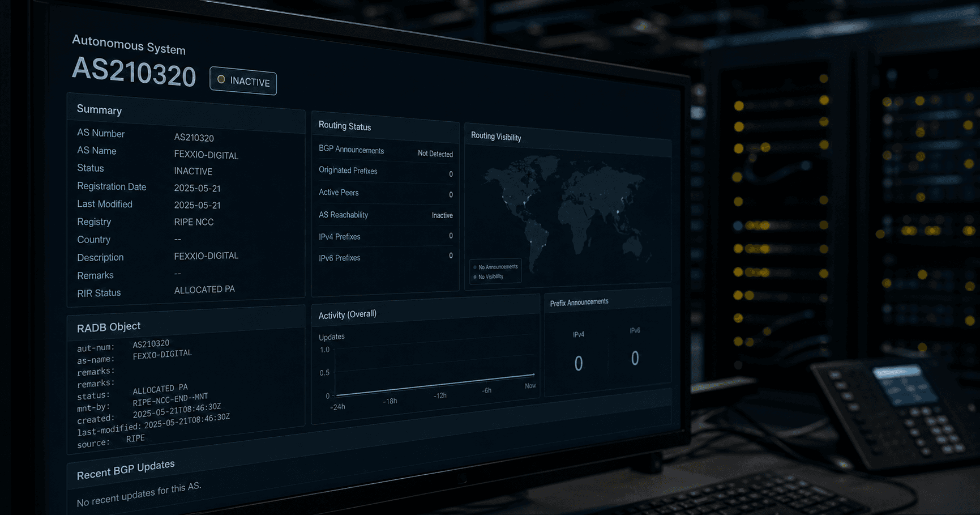Select FEXXIO-DIGITAL in the Description row
Screen dimensions: 980x515
tap(206, 256)
